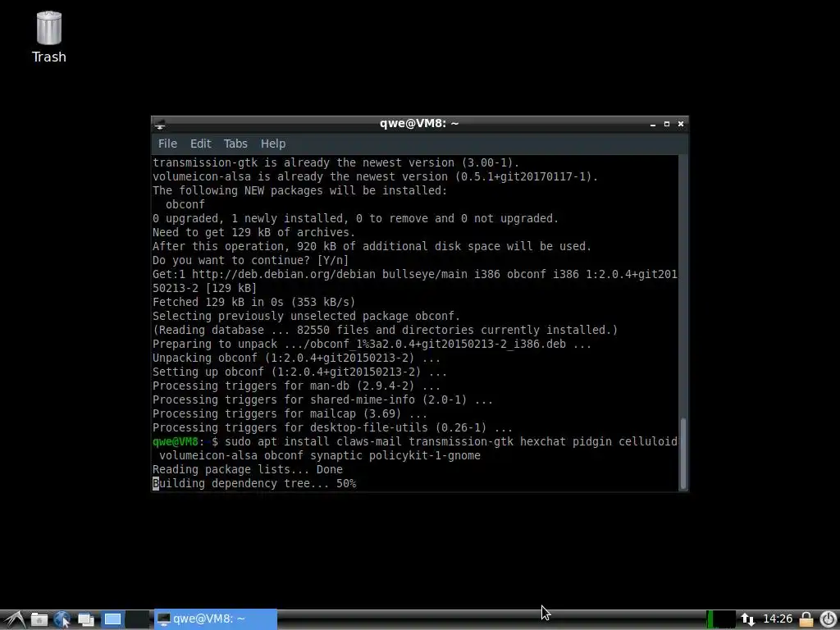Click the "Do you want to continue? [Y/n]" line
The height and width of the screenshot is (630, 840).
coord(250,260)
